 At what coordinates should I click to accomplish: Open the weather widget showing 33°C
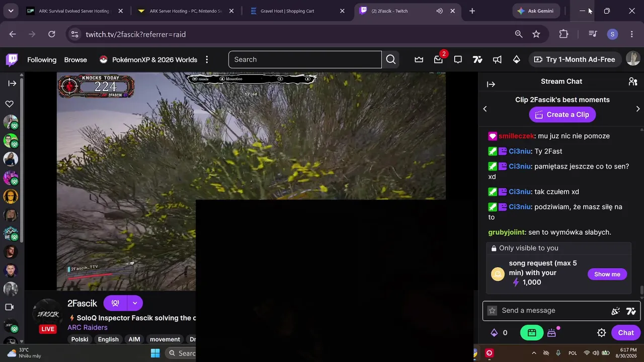[x=24, y=353]
